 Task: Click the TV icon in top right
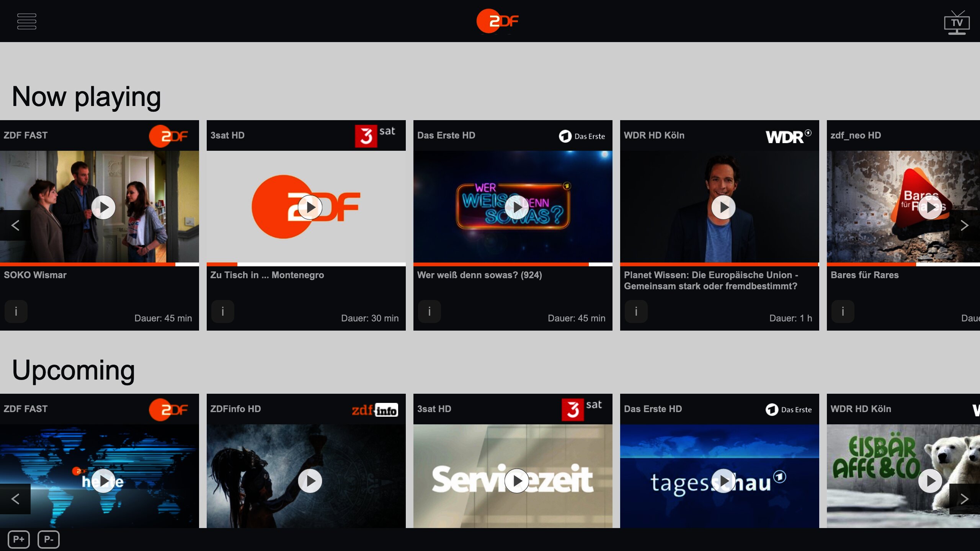956,22
